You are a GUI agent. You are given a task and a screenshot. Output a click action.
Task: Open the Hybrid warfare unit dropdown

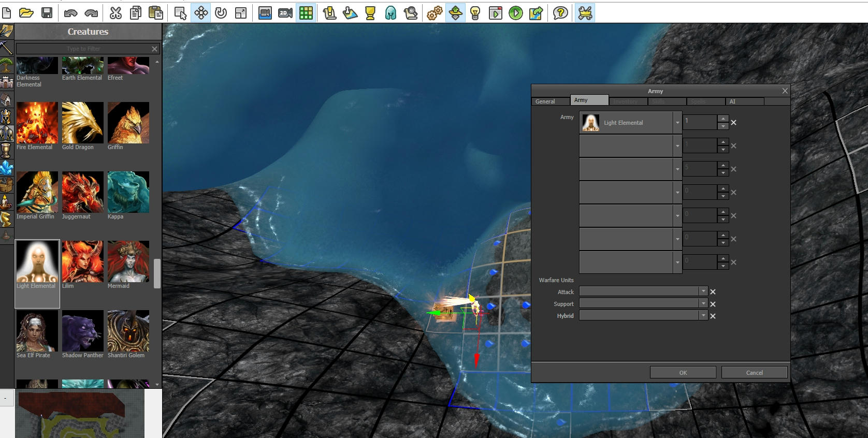coord(703,316)
